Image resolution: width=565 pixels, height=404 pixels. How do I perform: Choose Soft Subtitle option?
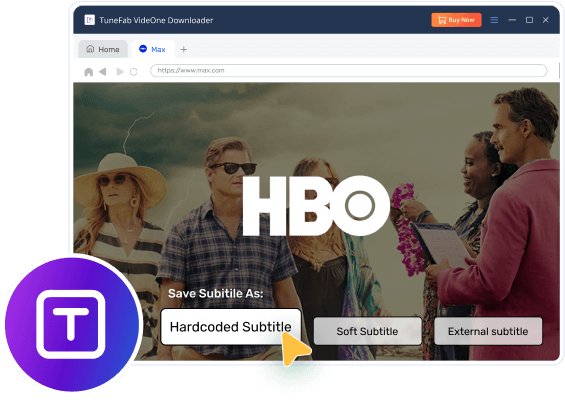pos(367,331)
